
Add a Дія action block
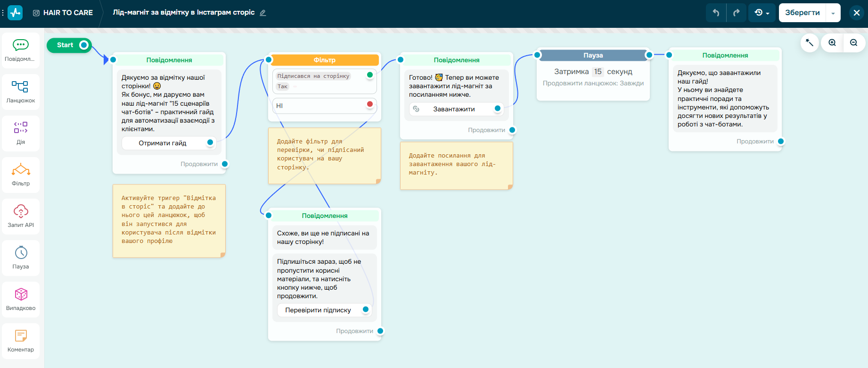[21, 134]
